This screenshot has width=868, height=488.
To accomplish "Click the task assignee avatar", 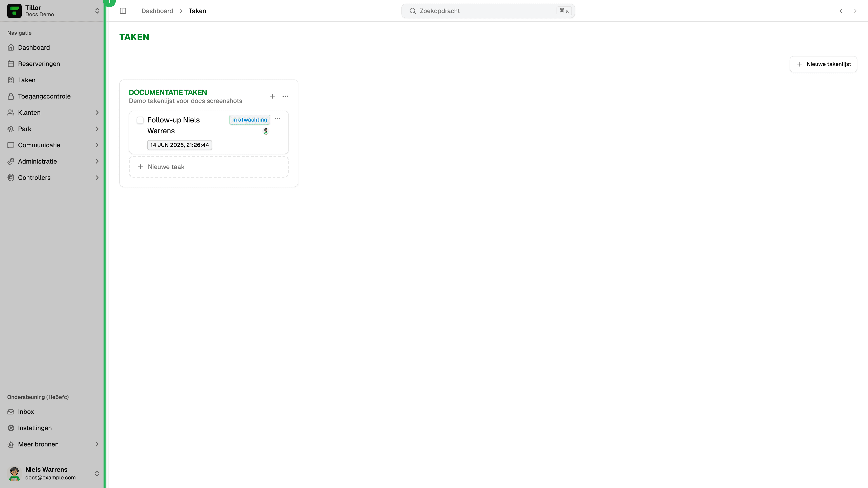I will coord(266,131).
